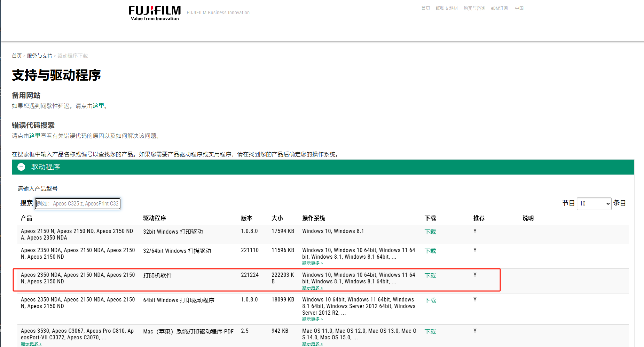Go to 首页 in the breadcrumb trail
644x347 pixels.
point(17,56)
